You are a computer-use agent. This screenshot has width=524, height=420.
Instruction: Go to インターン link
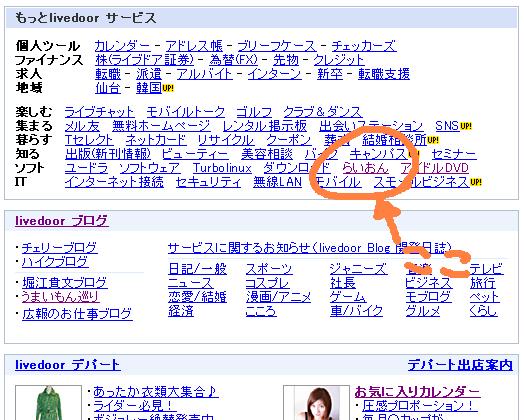274,74
